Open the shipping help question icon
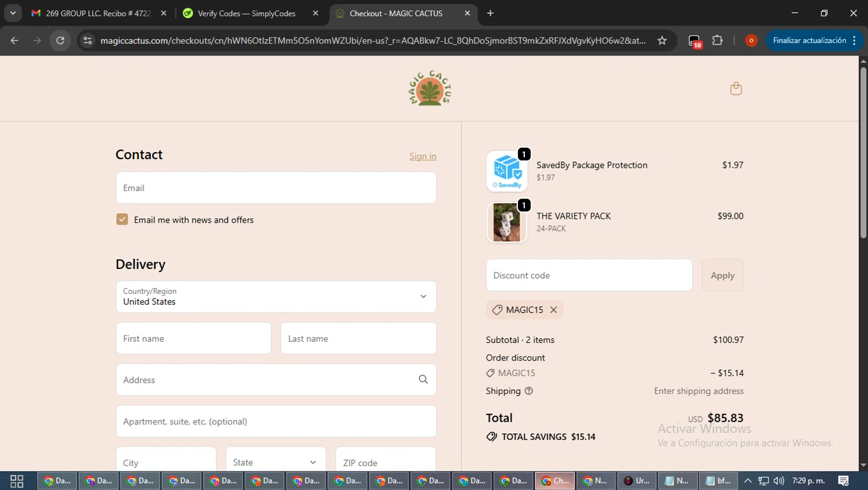The height and width of the screenshot is (490, 868). [528, 391]
